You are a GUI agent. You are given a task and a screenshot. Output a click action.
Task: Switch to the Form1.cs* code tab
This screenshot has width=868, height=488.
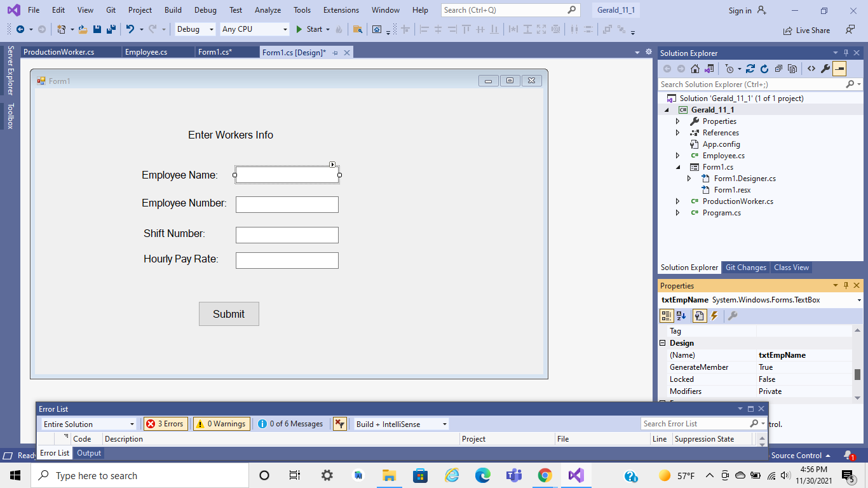(226, 52)
